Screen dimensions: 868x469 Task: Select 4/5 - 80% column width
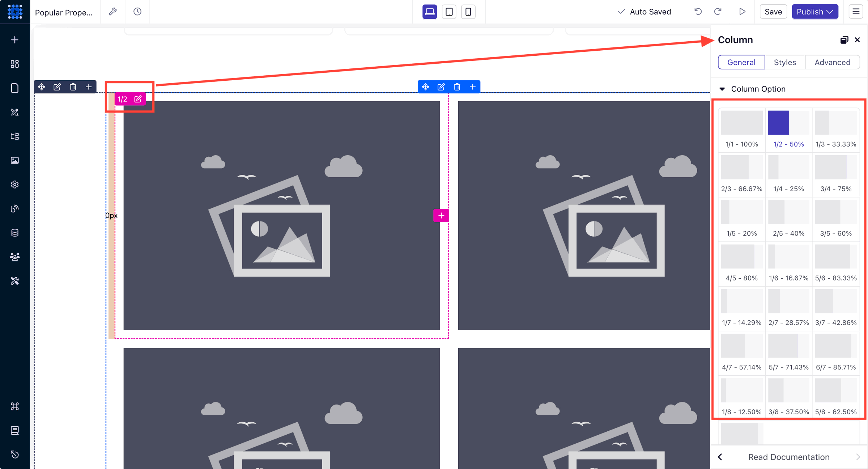point(742,263)
